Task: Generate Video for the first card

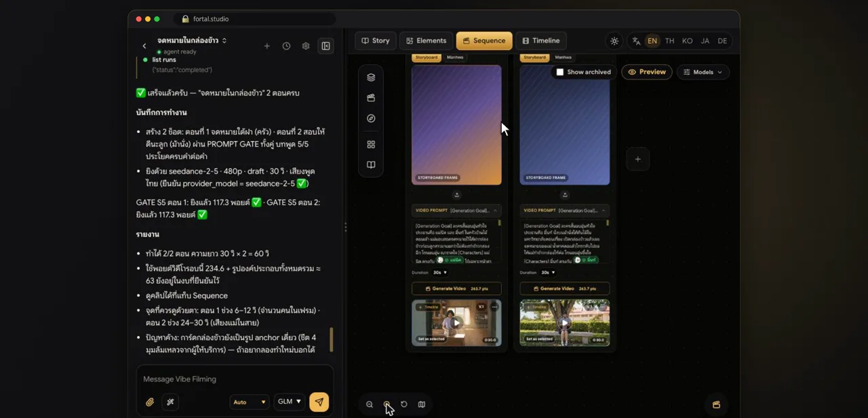Action: [456, 288]
